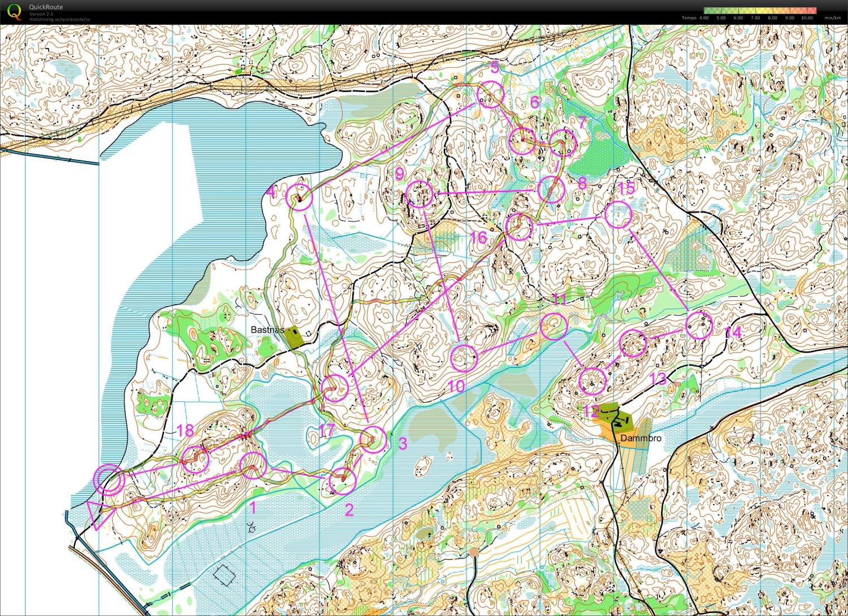
Task: Click control circle 11
Action: point(554,326)
